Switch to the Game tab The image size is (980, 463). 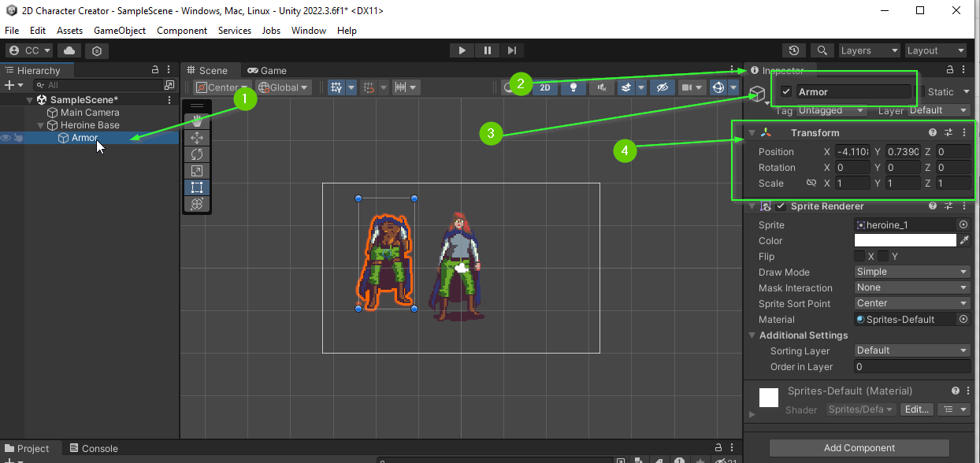click(267, 70)
